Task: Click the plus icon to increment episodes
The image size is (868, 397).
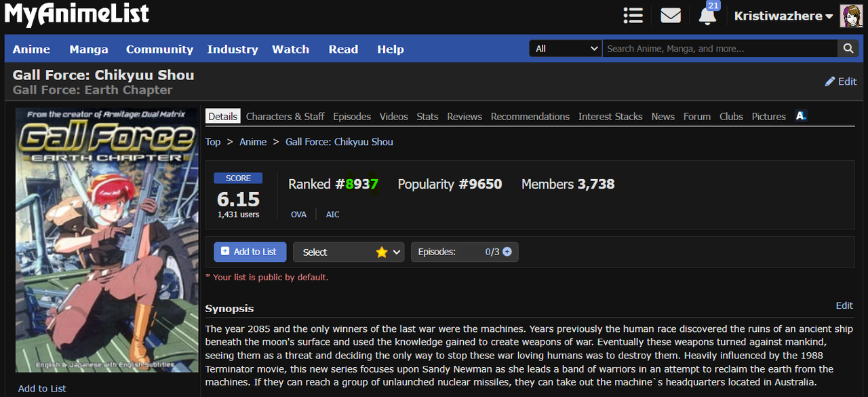Action: click(x=507, y=252)
